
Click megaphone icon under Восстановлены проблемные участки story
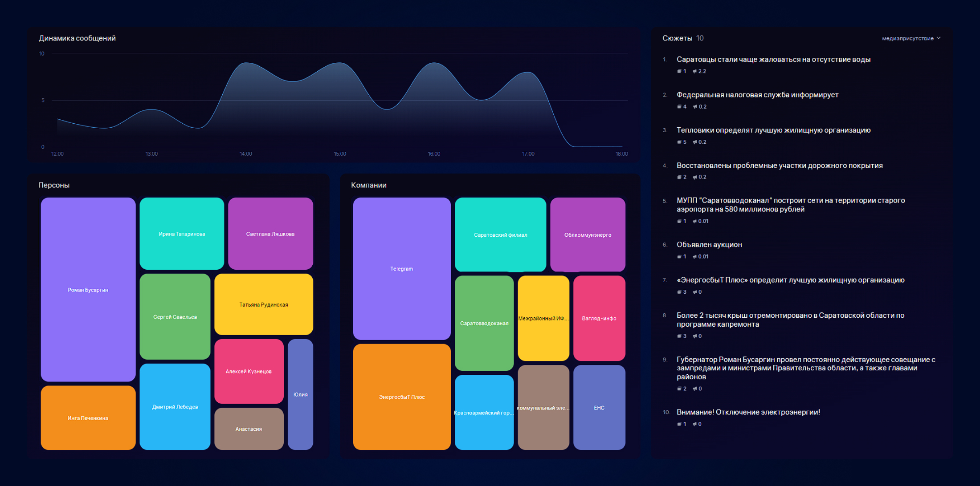tap(695, 177)
